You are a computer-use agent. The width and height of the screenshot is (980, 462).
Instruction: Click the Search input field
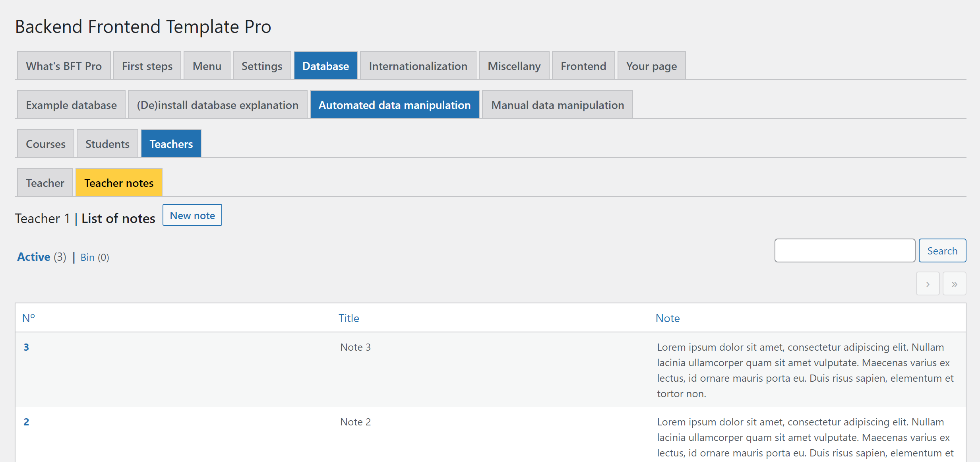pos(846,250)
